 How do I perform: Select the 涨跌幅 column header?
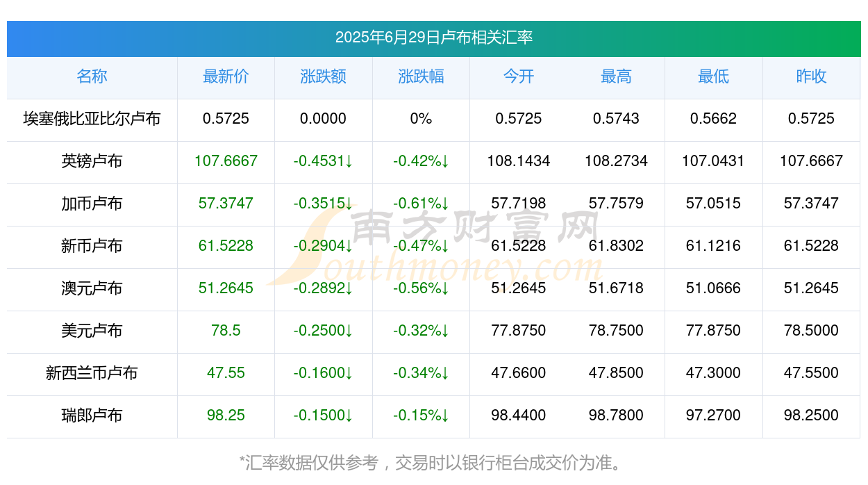(421, 76)
